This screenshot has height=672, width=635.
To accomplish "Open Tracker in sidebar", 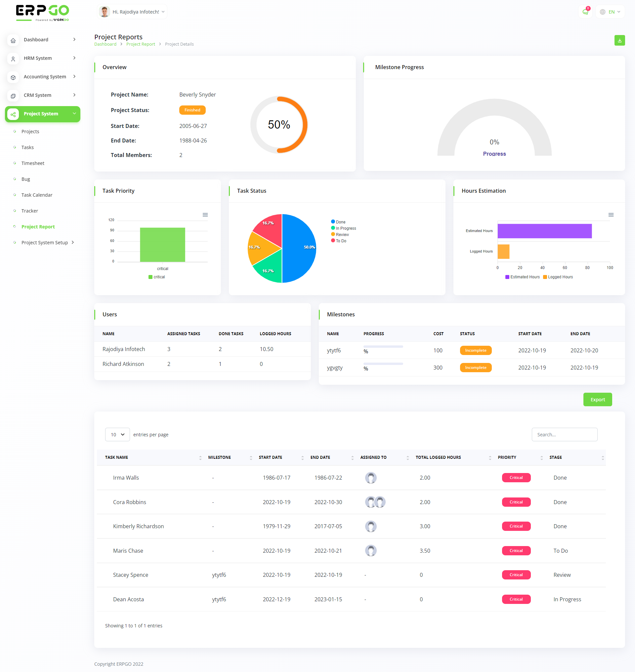I will (x=30, y=211).
